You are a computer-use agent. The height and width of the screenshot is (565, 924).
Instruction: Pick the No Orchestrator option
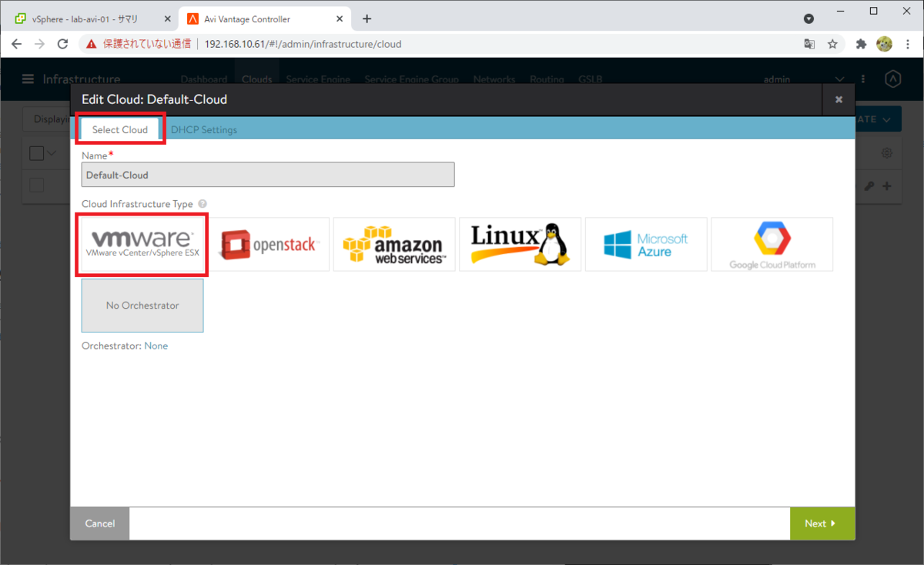(142, 306)
